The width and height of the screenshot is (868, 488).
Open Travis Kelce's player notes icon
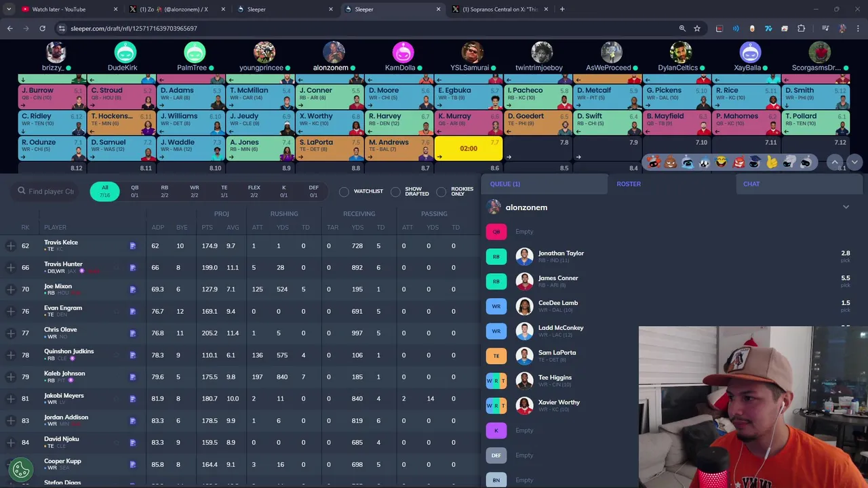133,246
